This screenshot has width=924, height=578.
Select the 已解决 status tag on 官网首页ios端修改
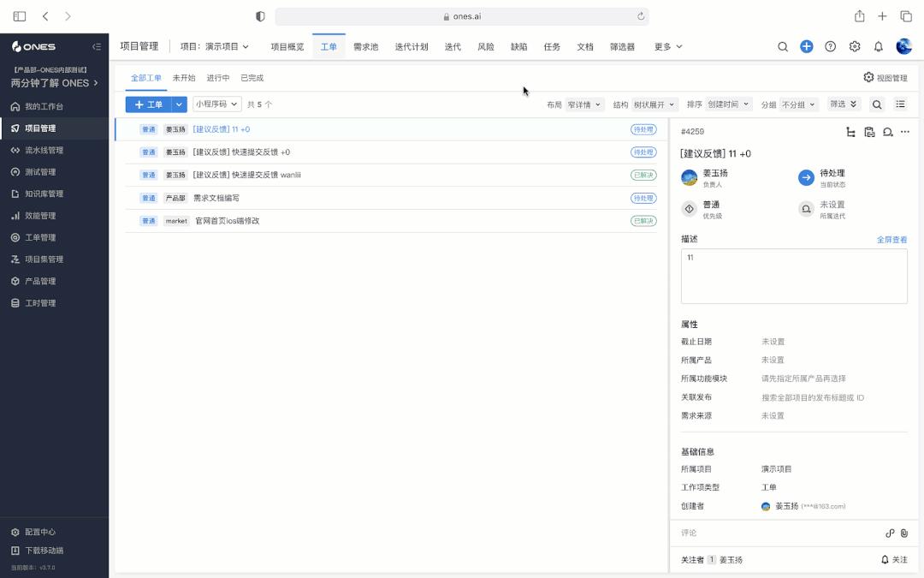[643, 220]
